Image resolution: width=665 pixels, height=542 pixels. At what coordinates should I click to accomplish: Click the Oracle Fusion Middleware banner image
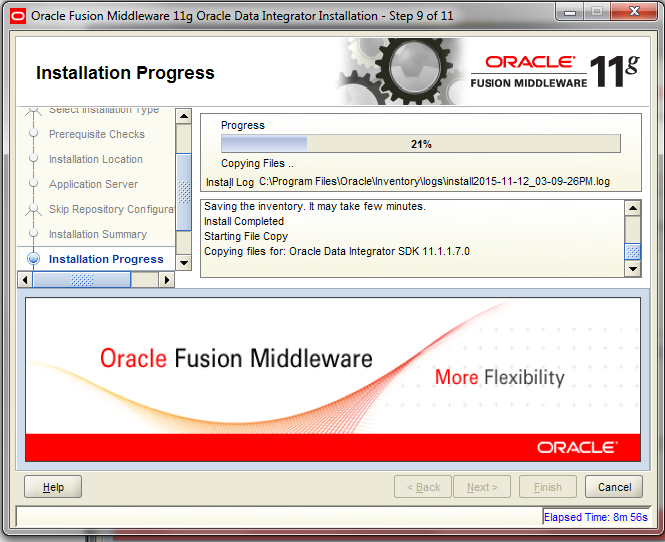point(333,380)
